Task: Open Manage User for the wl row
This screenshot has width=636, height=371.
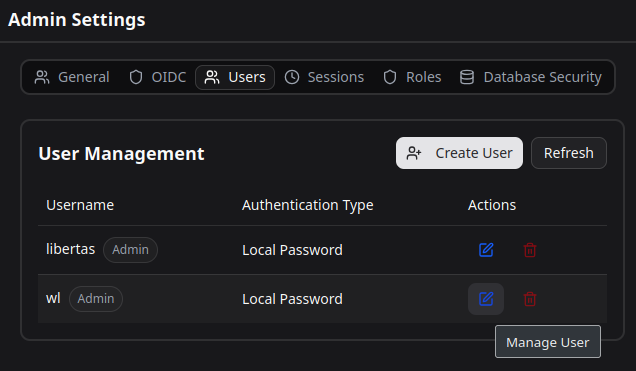Action: (486, 299)
